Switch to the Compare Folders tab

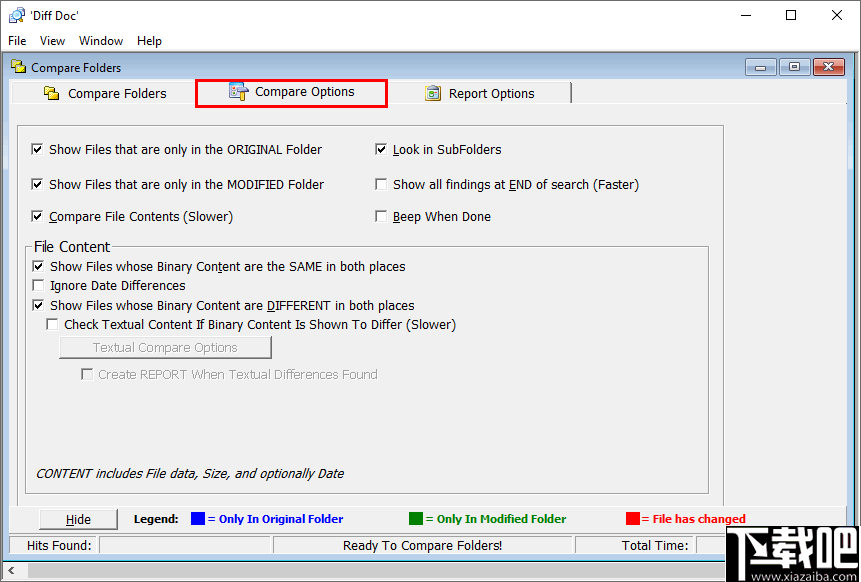[104, 93]
